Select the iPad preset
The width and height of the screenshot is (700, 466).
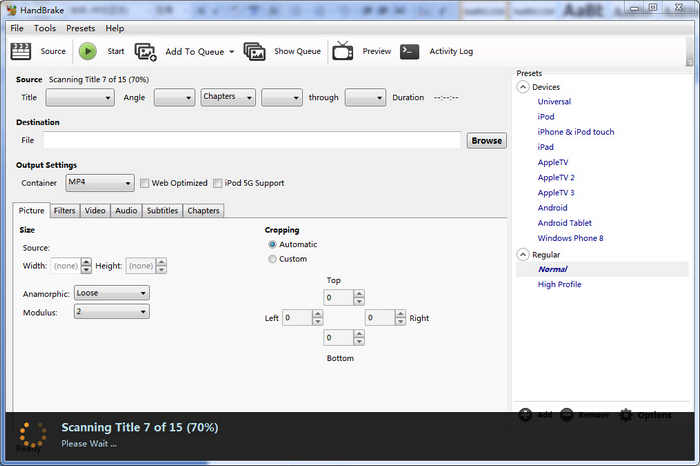546,147
